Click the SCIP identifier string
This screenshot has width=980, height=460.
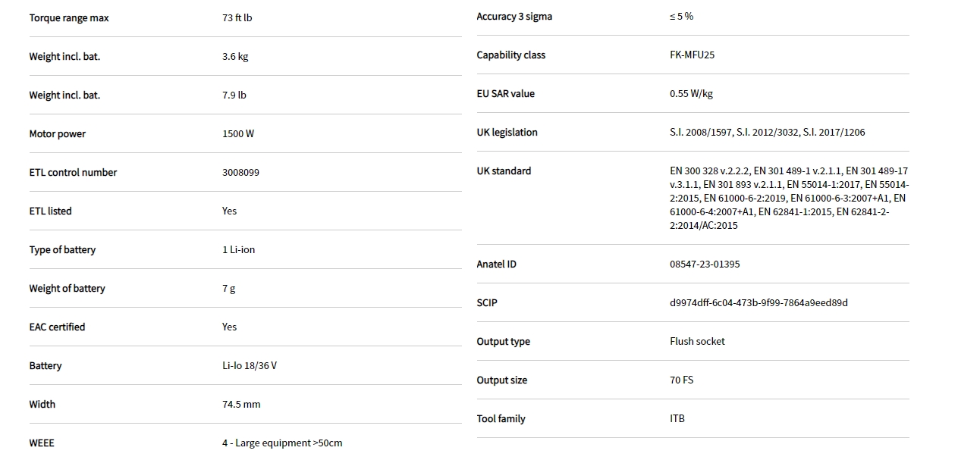tap(759, 303)
